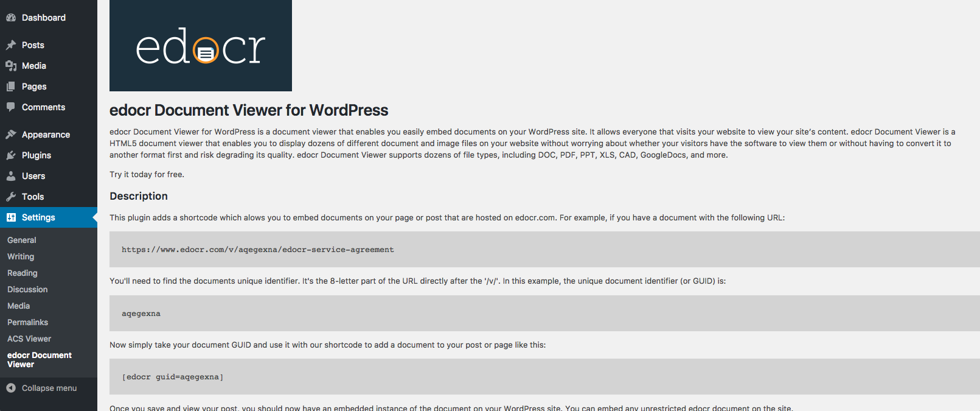
Task: Select the highlighted Settings menu
Action: tap(49, 217)
